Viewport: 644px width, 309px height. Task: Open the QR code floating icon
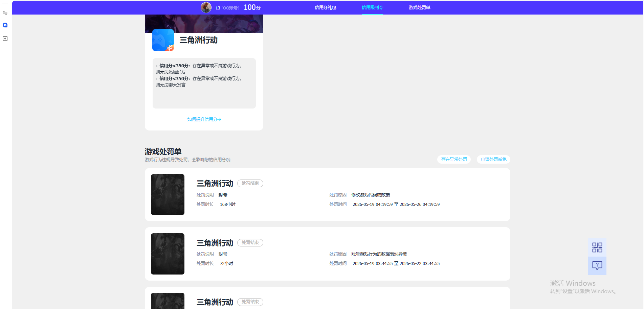pos(597,247)
